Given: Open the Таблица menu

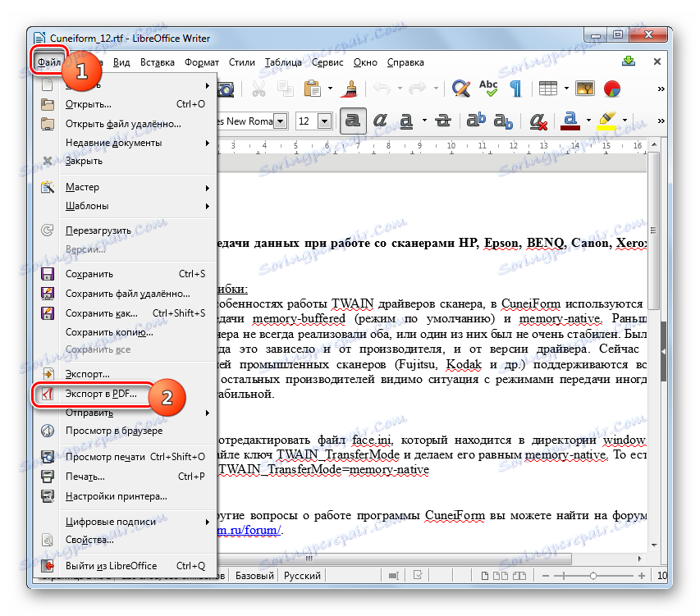Looking at the screenshot, I should [x=283, y=62].
